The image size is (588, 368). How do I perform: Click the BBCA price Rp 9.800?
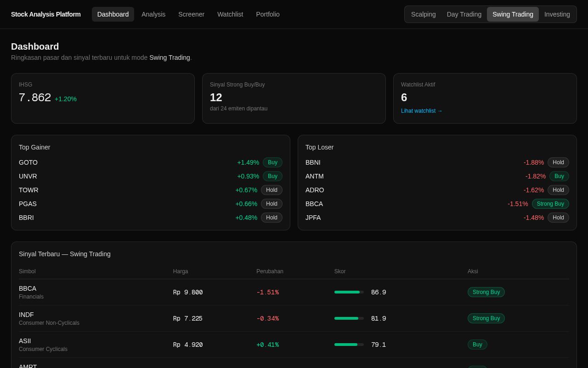pos(188,292)
